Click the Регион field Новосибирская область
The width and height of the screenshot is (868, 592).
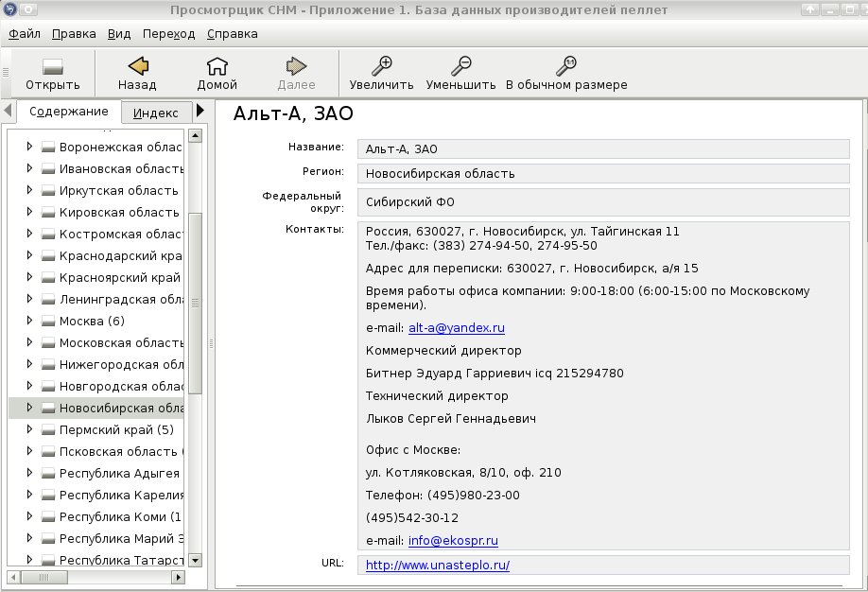pyautogui.click(x=603, y=173)
